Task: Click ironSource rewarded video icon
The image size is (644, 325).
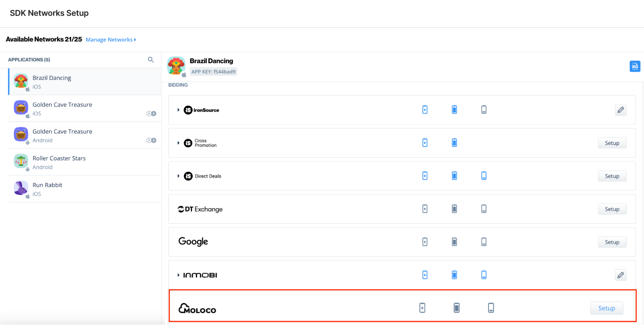Action: click(x=425, y=110)
